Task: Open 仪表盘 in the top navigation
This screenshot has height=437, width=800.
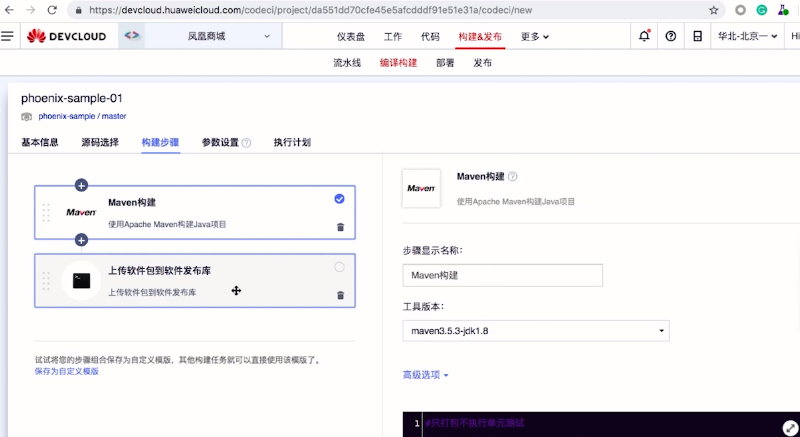Action: pyautogui.click(x=351, y=37)
